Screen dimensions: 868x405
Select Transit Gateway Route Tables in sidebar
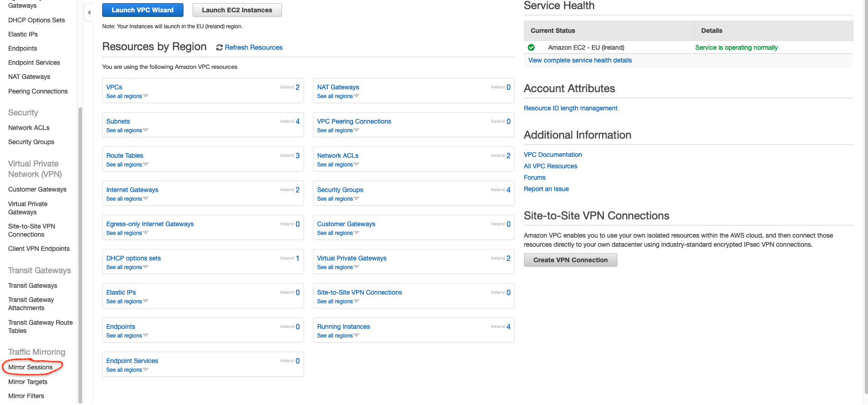pyautogui.click(x=41, y=327)
